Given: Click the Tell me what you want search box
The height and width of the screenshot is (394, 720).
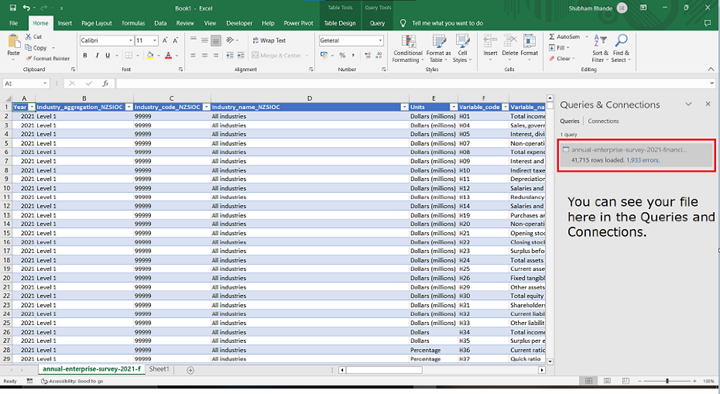Looking at the screenshot, I should click(447, 23).
